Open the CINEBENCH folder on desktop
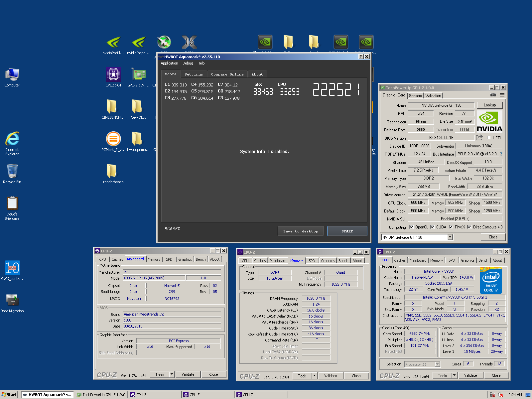The height and width of the screenshot is (399, 532). click(113, 109)
